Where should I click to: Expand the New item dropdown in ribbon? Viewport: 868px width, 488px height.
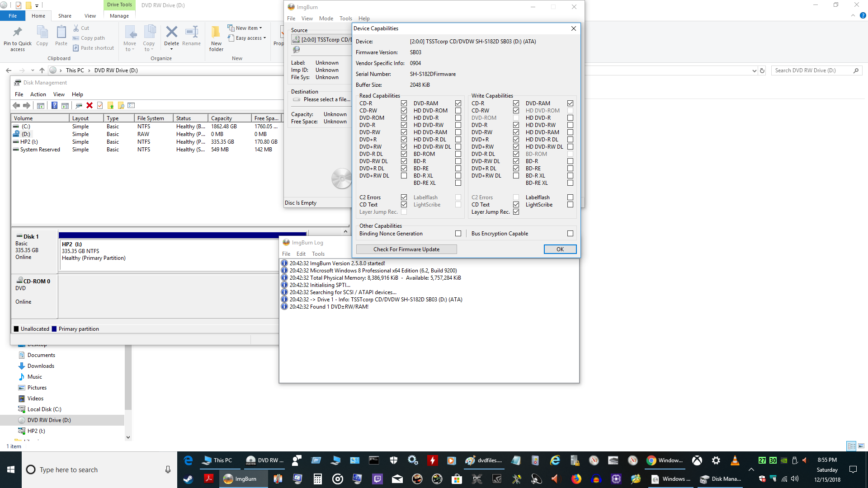245,28
